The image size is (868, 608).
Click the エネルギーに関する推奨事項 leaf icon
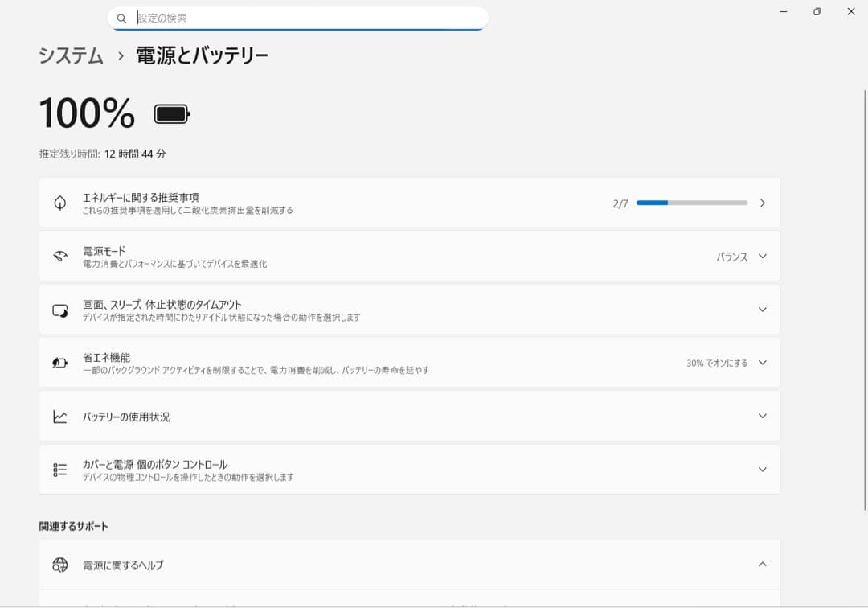[x=59, y=203]
